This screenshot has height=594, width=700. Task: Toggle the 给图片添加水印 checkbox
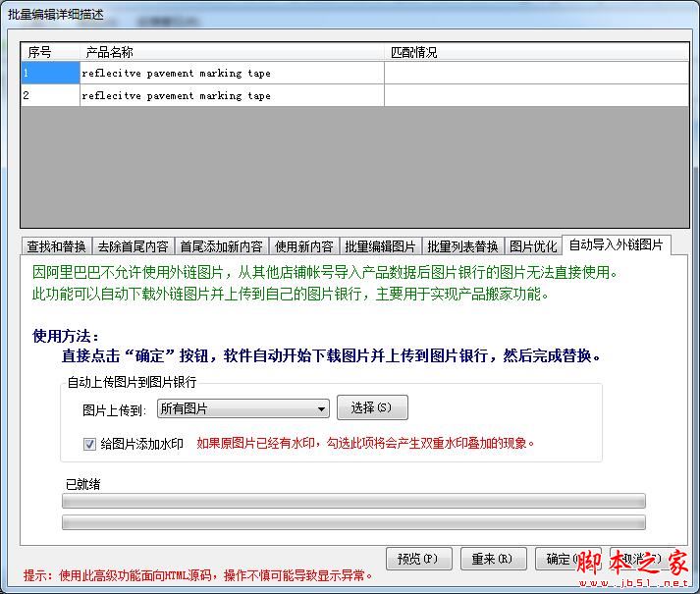[89, 444]
